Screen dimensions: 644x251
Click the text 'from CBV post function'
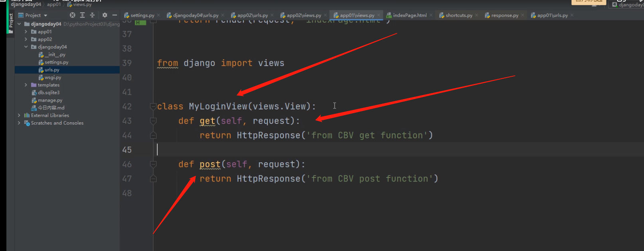pyautogui.click(x=370, y=179)
